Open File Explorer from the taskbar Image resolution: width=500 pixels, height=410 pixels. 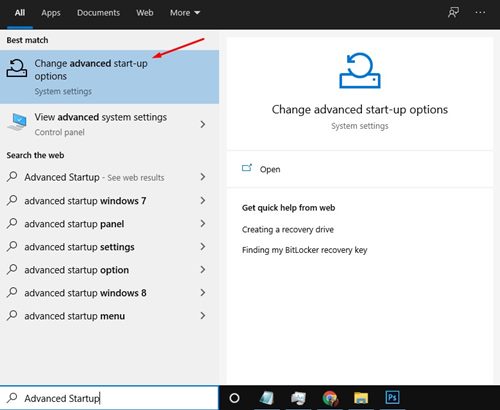pyautogui.click(x=361, y=398)
